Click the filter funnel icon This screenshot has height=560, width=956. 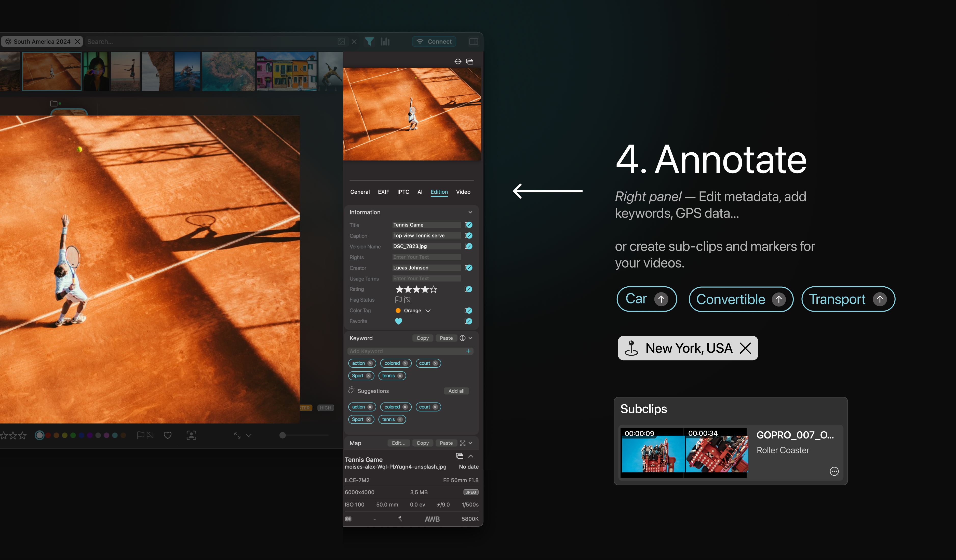tap(369, 41)
